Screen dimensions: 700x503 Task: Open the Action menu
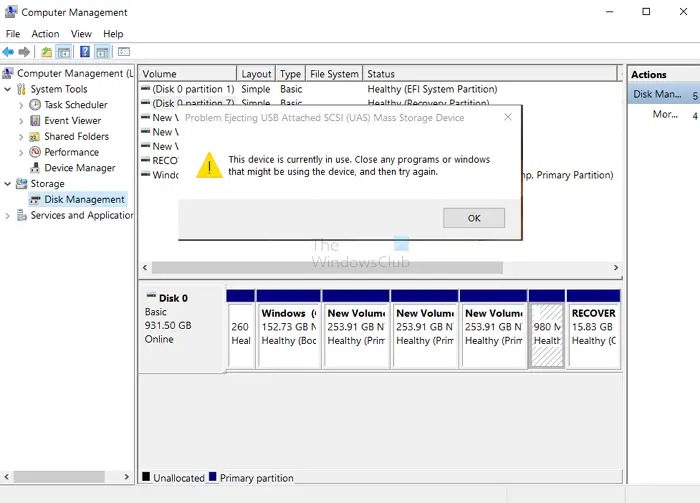pyautogui.click(x=45, y=34)
